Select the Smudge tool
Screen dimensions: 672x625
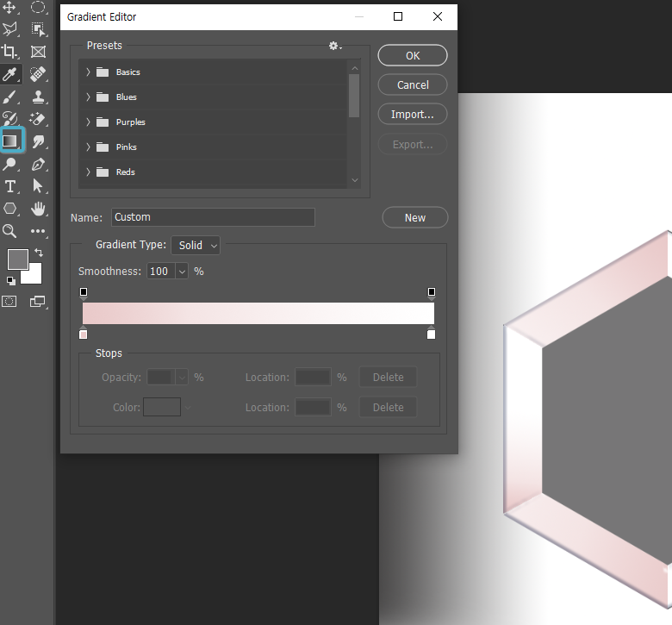[x=38, y=141]
